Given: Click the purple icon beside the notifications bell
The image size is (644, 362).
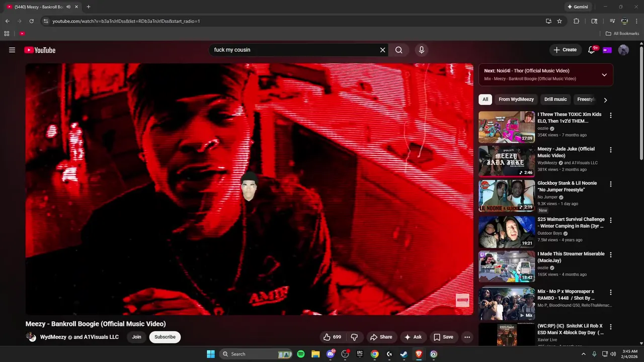Looking at the screenshot, I should click(x=607, y=50).
